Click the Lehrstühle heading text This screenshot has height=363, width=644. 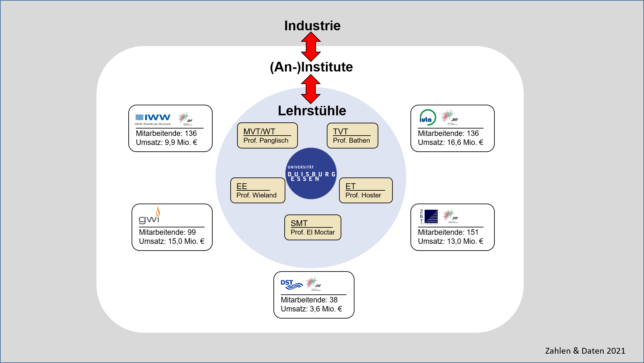click(x=312, y=111)
